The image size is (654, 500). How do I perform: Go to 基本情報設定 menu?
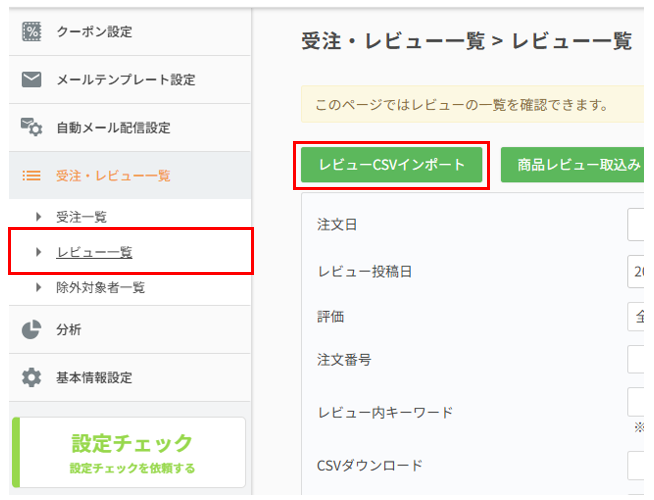click(x=94, y=378)
